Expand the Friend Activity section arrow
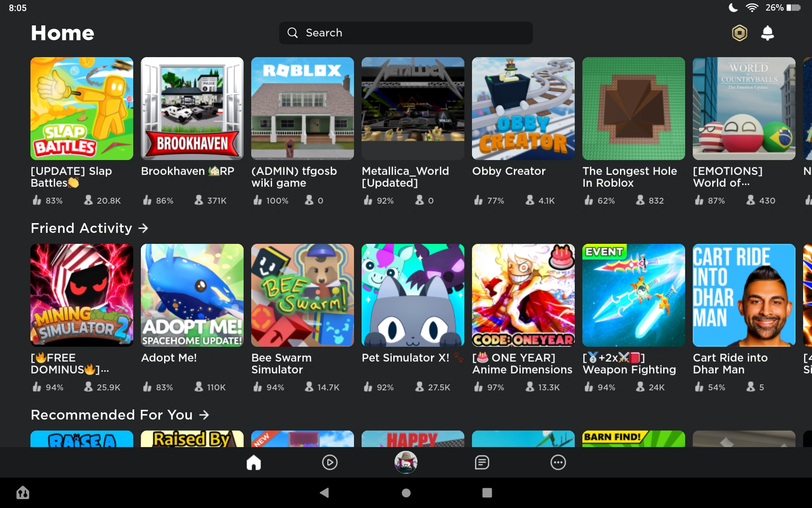 (144, 228)
